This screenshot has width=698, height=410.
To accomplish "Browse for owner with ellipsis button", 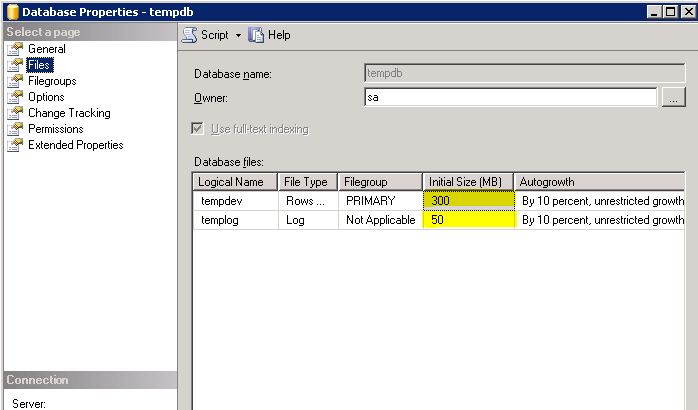I will pos(674,97).
